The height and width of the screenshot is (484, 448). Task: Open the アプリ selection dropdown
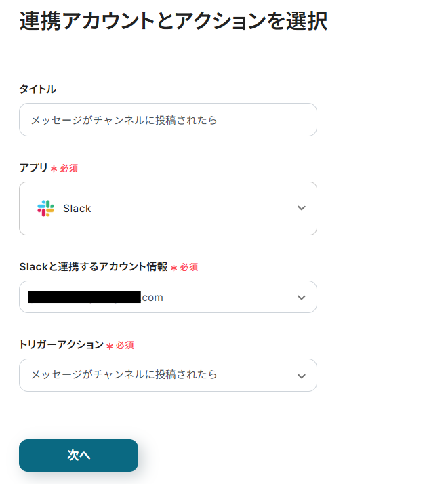(x=167, y=208)
